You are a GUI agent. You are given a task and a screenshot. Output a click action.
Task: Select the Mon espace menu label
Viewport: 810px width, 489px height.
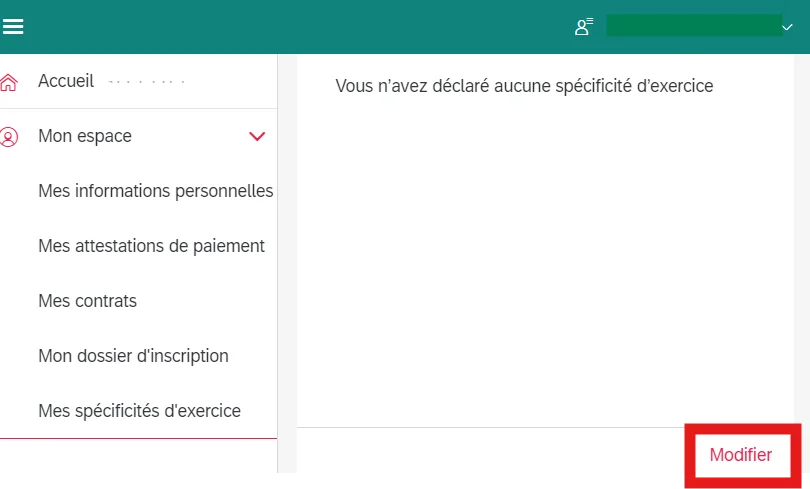tap(85, 136)
